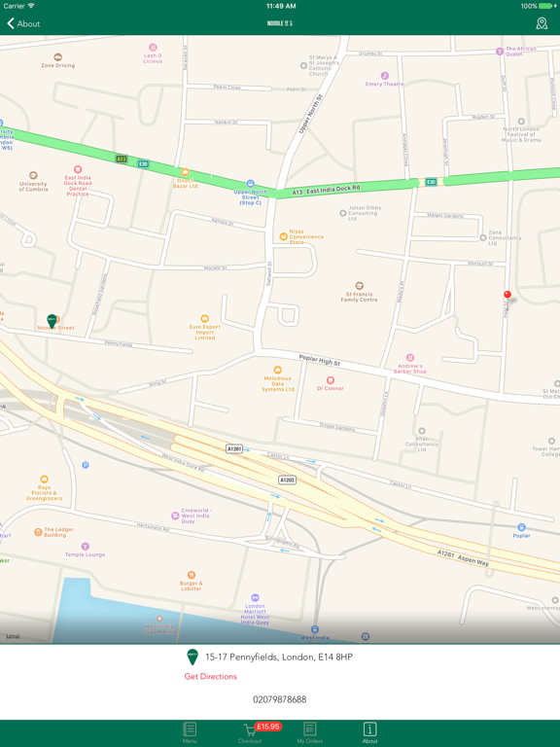
Task: Tap the Direct Bazar Ltd marker
Action: pyautogui.click(x=185, y=172)
